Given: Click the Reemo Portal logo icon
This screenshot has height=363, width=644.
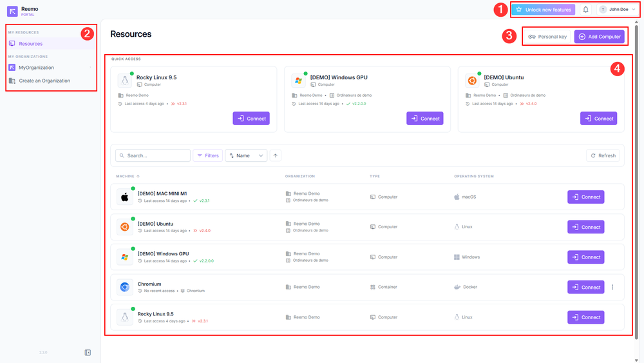Looking at the screenshot, I should click(12, 11).
